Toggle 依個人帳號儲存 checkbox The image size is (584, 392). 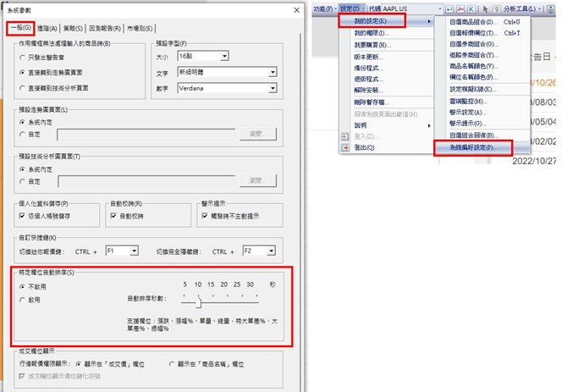click(x=22, y=216)
